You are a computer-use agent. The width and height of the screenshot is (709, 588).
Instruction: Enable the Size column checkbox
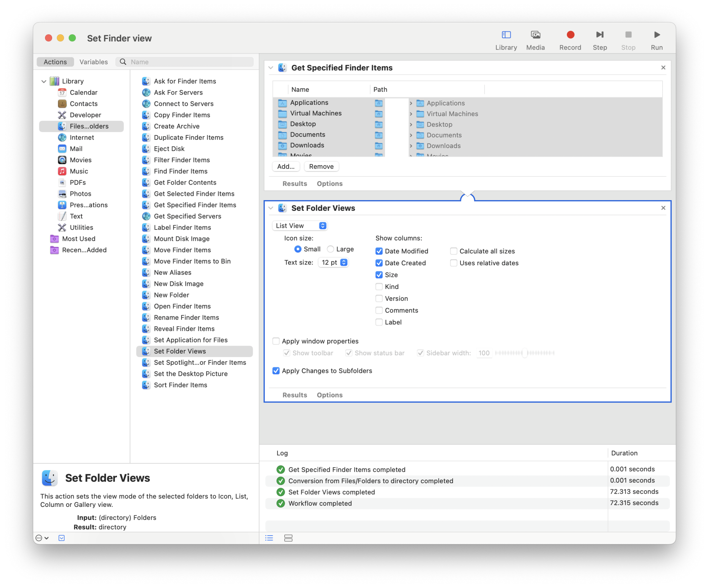[378, 274]
